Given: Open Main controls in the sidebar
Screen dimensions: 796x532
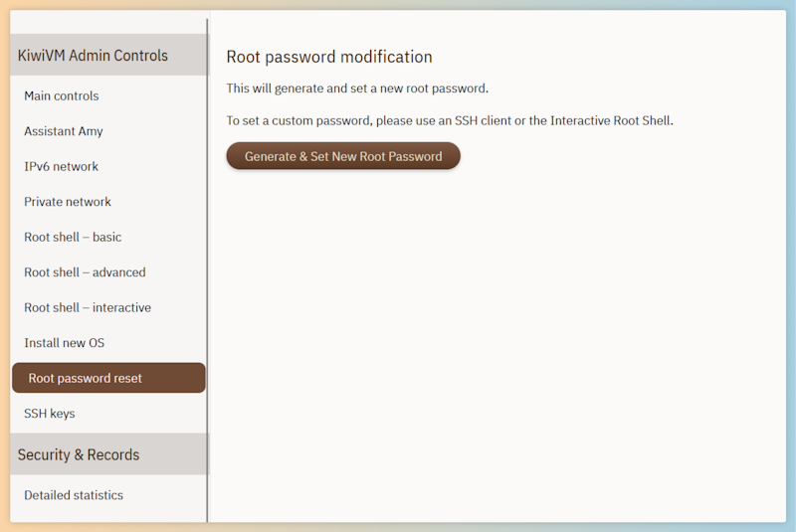Looking at the screenshot, I should 108,95.
